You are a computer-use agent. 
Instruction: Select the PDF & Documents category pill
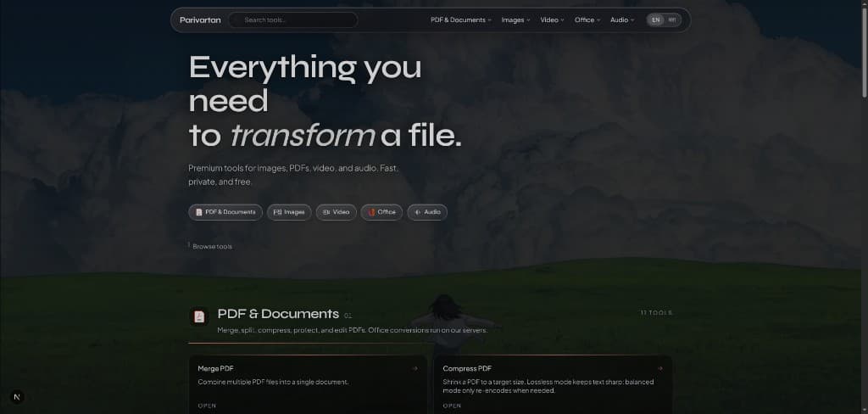pyautogui.click(x=225, y=212)
